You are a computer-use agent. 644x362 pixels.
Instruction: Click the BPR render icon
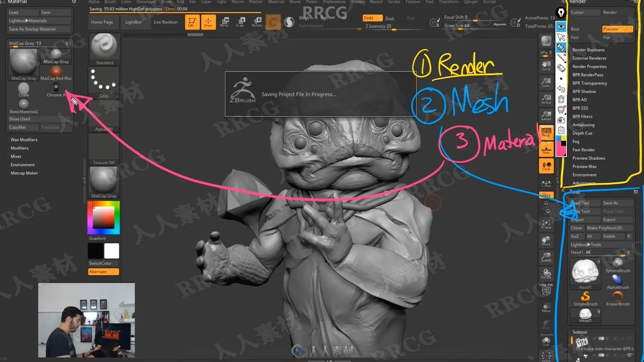[x=546, y=41]
